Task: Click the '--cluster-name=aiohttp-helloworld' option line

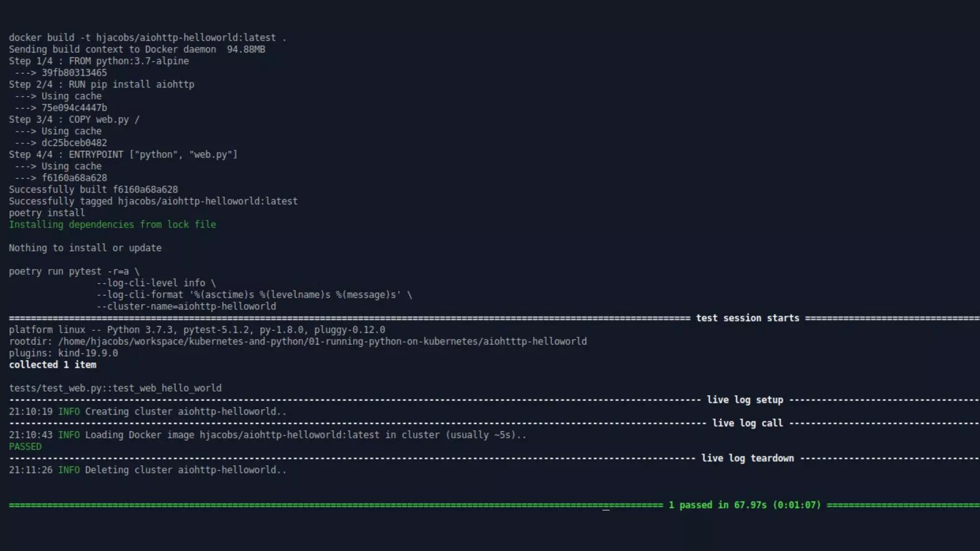Action: [x=186, y=307]
